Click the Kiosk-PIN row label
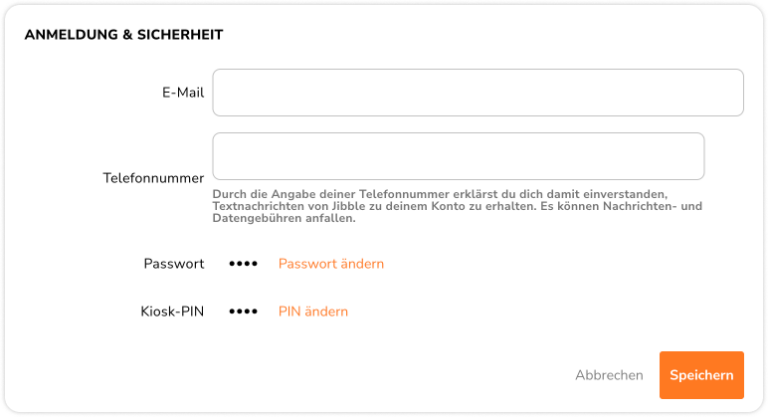Screen dimensions: 768x417 (x=172, y=311)
